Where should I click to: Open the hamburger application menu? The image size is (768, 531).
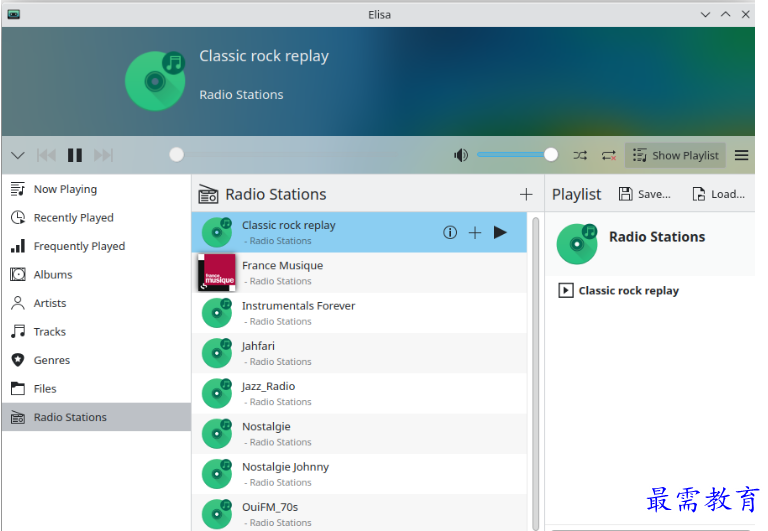point(741,155)
